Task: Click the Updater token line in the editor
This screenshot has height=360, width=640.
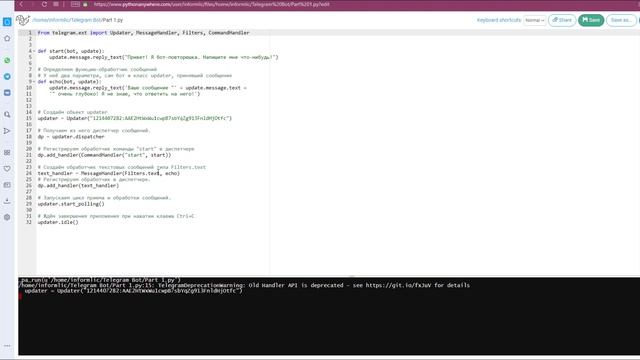Action: point(135,118)
